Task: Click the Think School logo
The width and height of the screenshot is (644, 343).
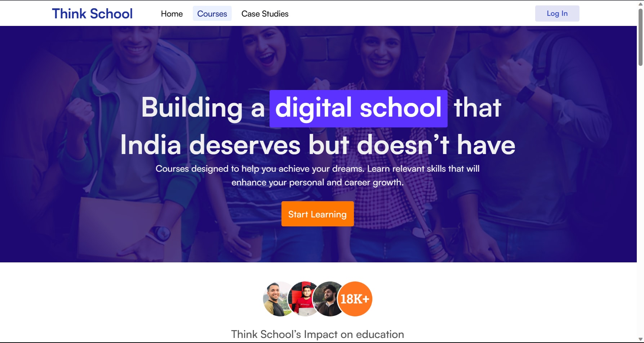Action: pos(92,14)
